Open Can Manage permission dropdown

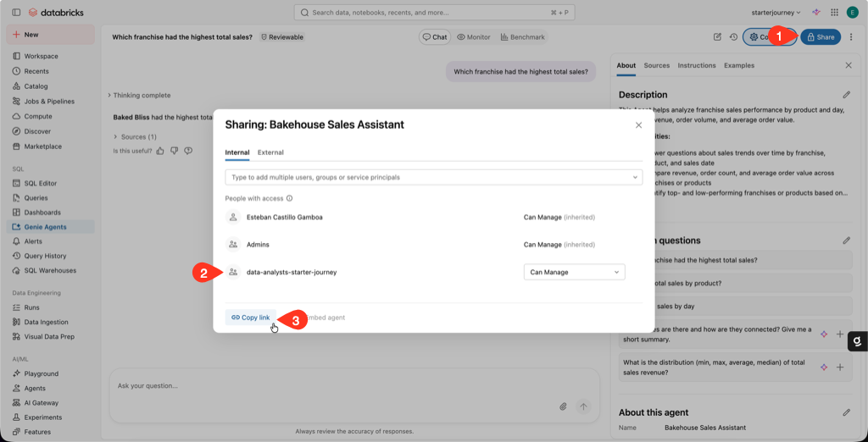(x=574, y=272)
